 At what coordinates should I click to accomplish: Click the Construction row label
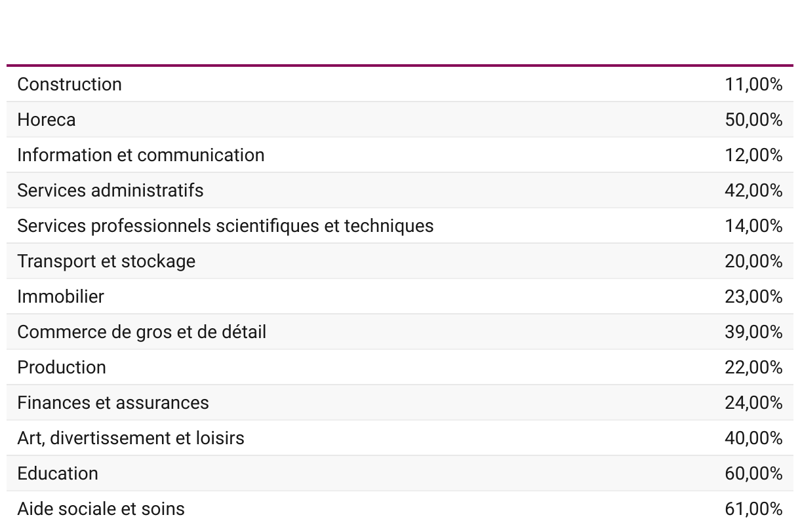pos(70,85)
